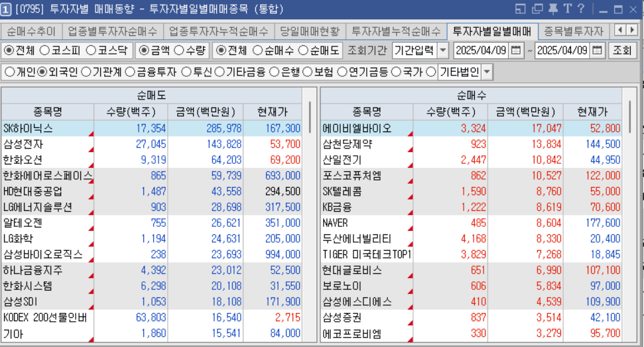Select the 삼성전자 row

(x=152, y=144)
